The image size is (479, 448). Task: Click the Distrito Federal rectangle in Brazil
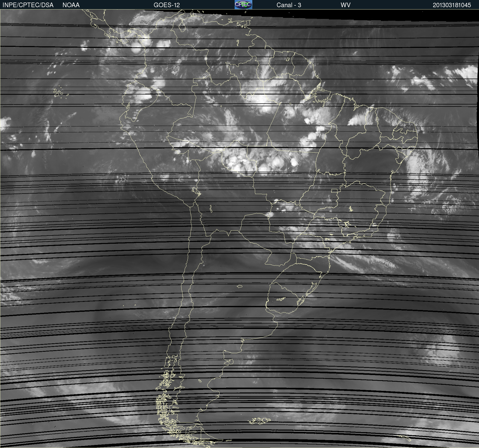334,191
